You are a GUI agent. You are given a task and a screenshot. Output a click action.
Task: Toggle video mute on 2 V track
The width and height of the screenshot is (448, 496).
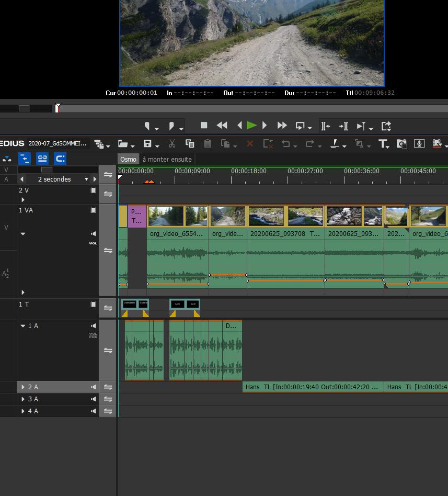(94, 190)
